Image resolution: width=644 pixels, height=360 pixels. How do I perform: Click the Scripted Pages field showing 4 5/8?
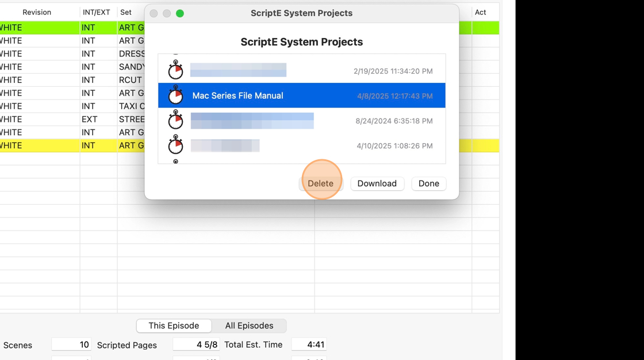(196, 344)
